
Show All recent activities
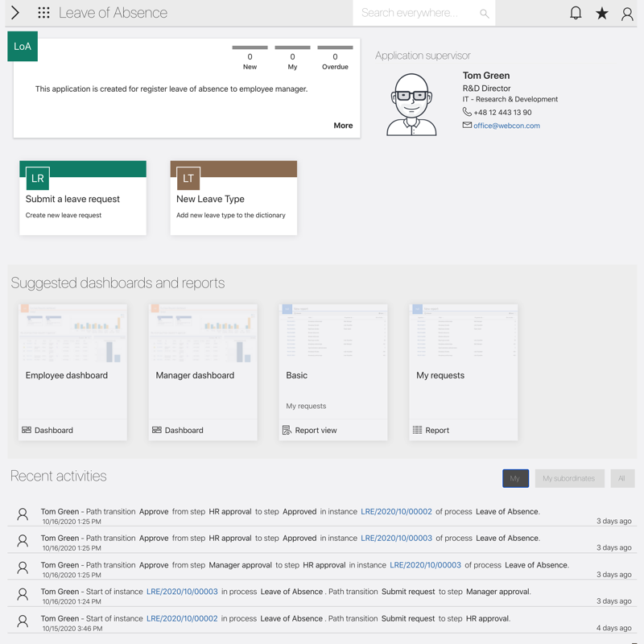(x=621, y=478)
